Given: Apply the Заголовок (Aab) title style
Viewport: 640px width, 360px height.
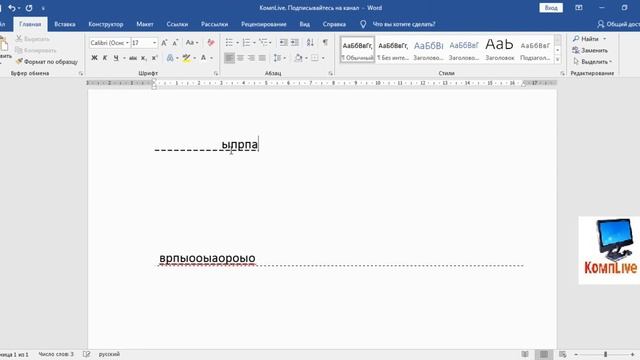Looking at the screenshot, I should tap(499, 50).
